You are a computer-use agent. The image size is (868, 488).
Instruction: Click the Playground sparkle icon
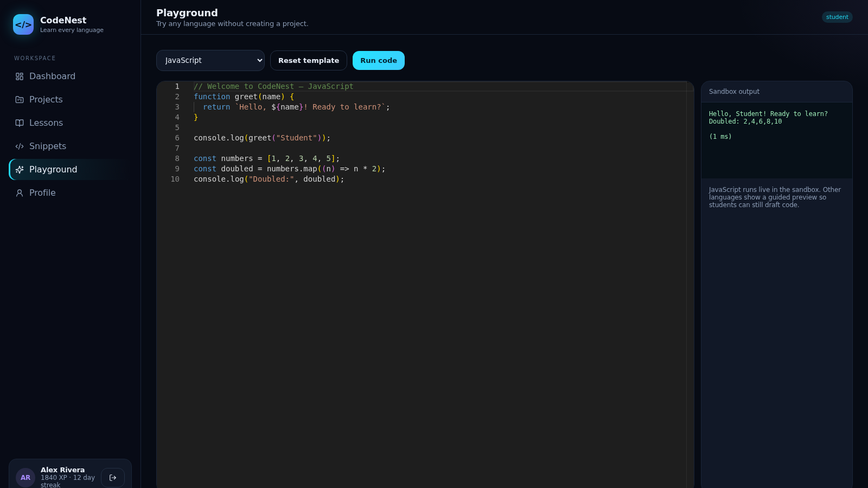point(20,170)
